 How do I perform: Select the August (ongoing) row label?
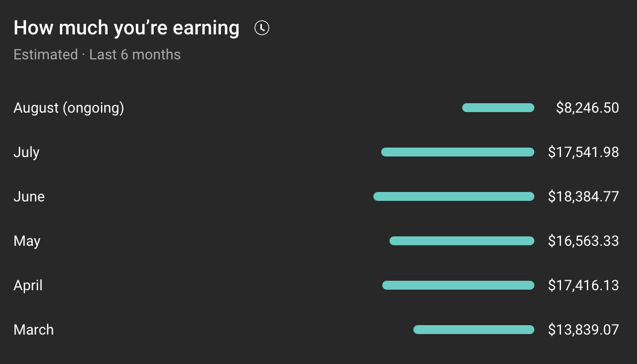[x=69, y=108]
